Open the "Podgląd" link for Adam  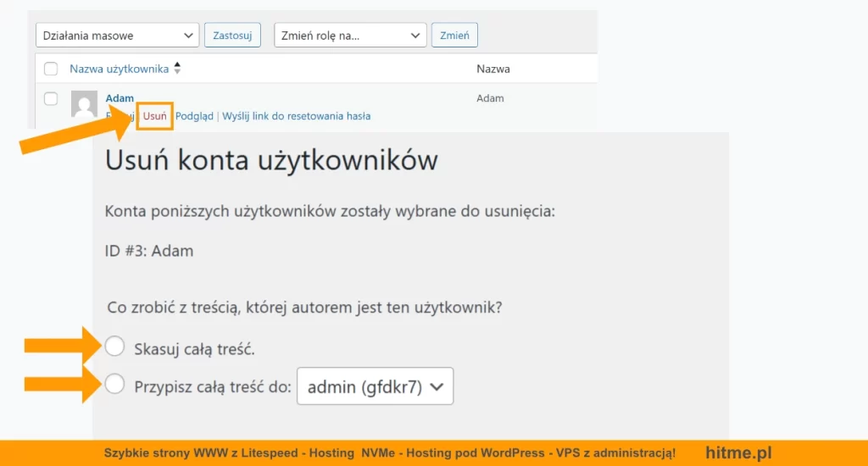pos(194,116)
